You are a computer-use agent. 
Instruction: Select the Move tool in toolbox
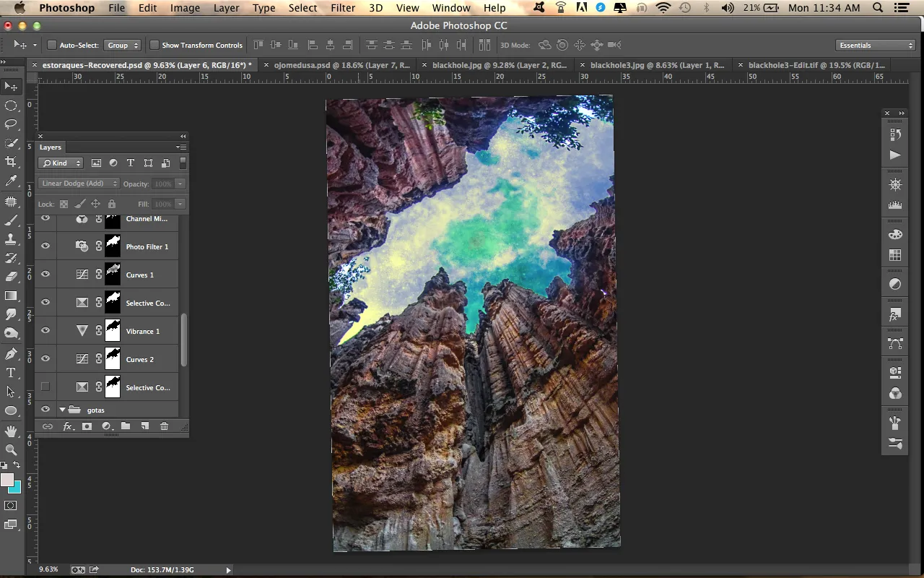pos(11,87)
